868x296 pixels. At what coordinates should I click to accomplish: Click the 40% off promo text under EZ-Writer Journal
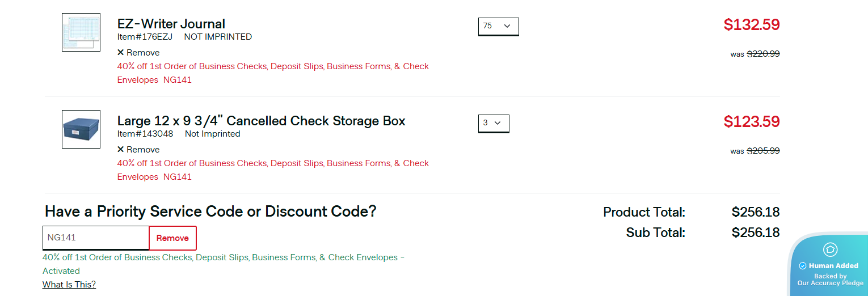coord(272,66)
